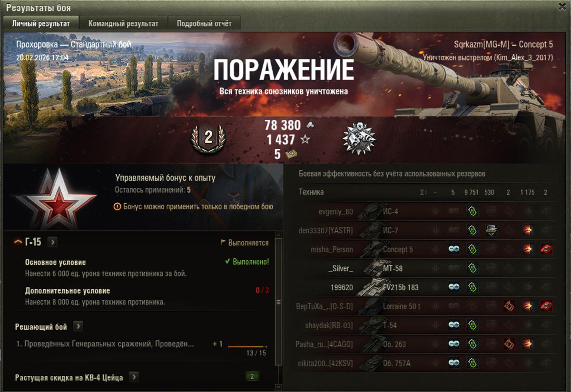Viewport: 571px width, 392px height.
Task: Click misha_Person's red destroyed tank icon
Action: coord(546,249)
